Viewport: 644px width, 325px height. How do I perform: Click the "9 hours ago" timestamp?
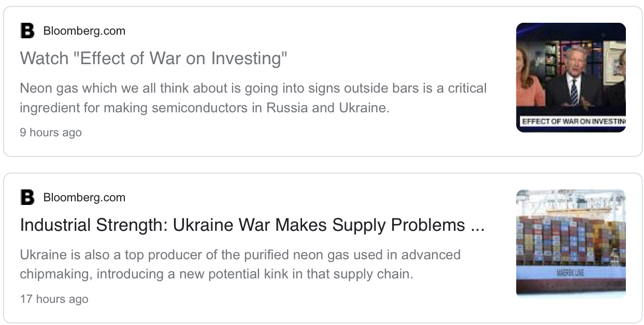coord(51,132)
